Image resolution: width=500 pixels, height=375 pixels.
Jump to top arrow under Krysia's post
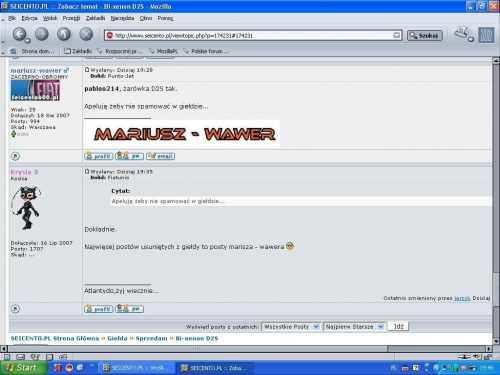(15, 309)
